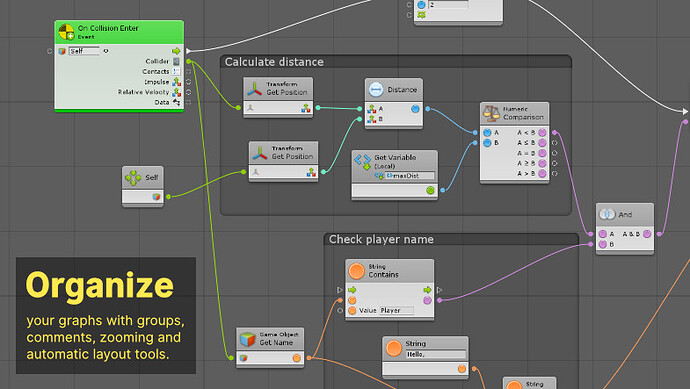Click the vector output of Get Position wired to Distance B

pyautogui.click(x=311, y=172)
